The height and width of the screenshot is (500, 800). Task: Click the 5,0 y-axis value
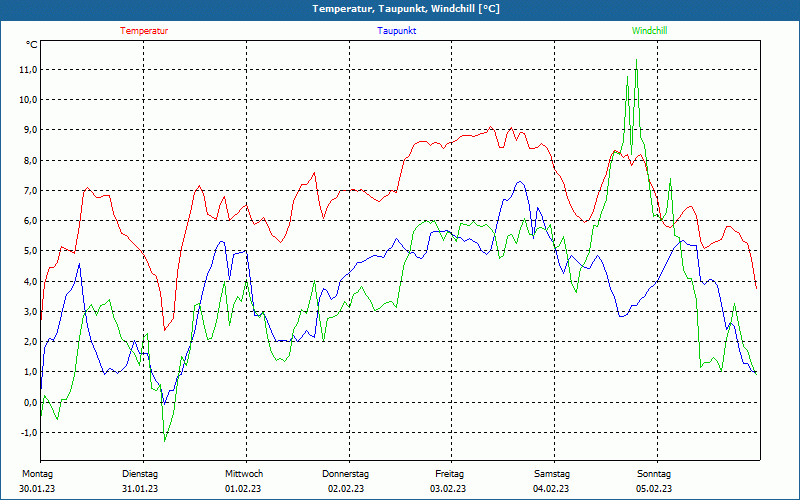(30, 251)
